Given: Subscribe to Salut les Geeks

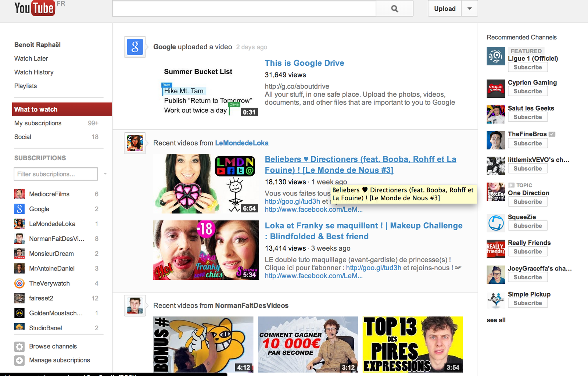Looking at the screenshot, I should (528, 117).
